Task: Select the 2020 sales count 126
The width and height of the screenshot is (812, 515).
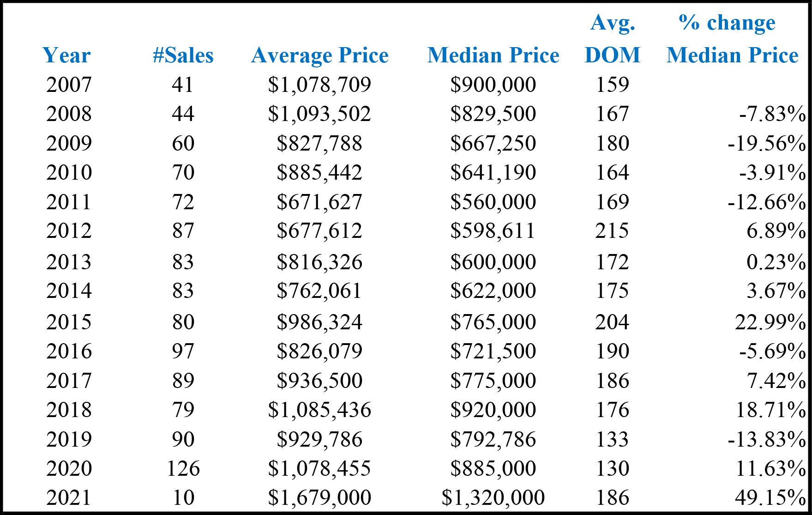Action: (183, 468)
